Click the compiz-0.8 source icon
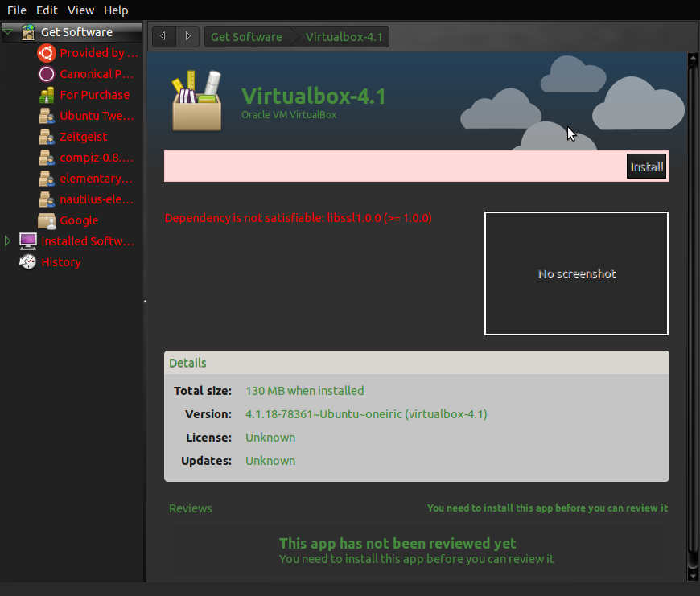This screenshot has width=700, height=596. 47,158
